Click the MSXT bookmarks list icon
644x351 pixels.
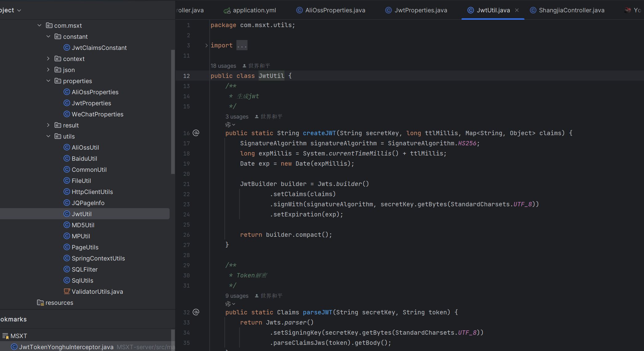pos(5,336)
